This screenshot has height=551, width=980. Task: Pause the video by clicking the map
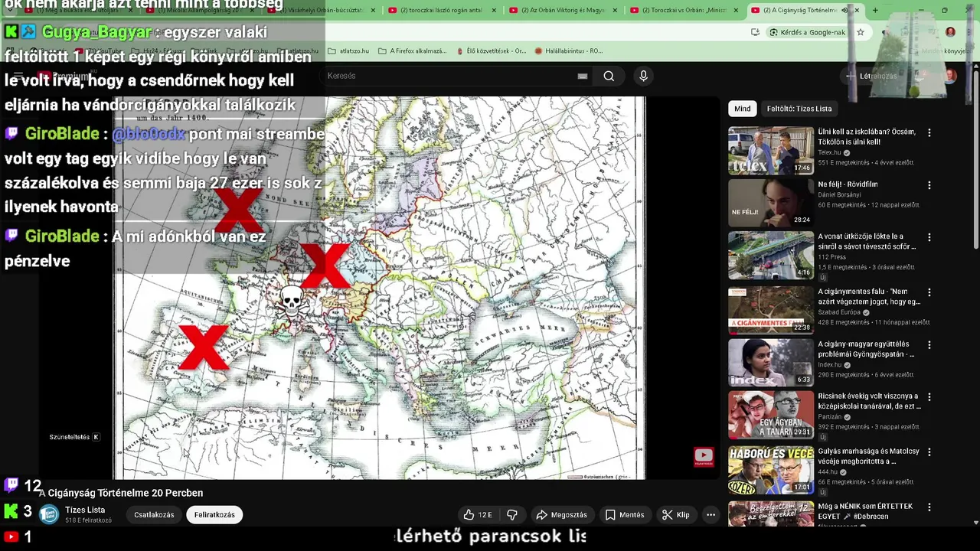(x=379, y=287)
